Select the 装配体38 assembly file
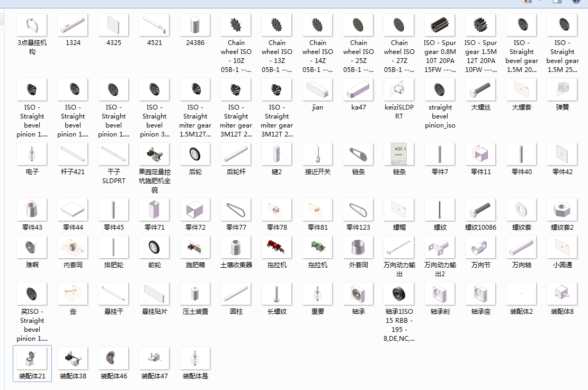Image resolution: width=588 pixels, height=390 pixels. (x=73, y=359)
